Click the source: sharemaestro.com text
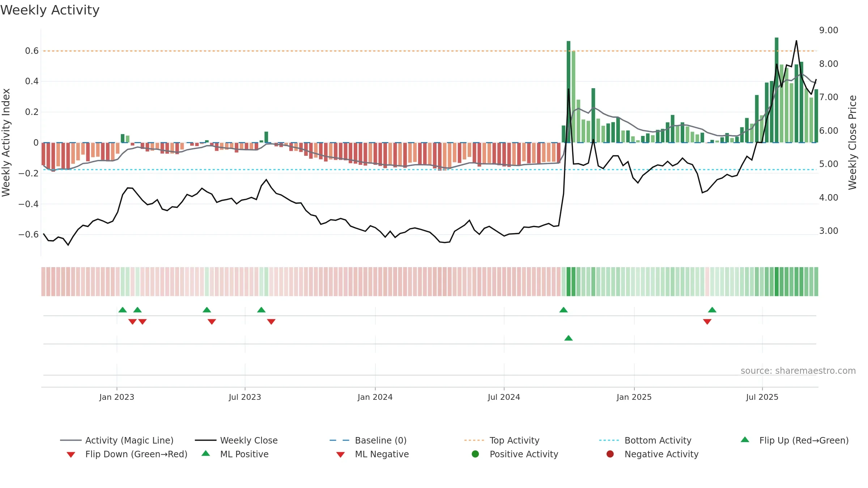This screenshot has width=868, height=488. coord(798,371)
